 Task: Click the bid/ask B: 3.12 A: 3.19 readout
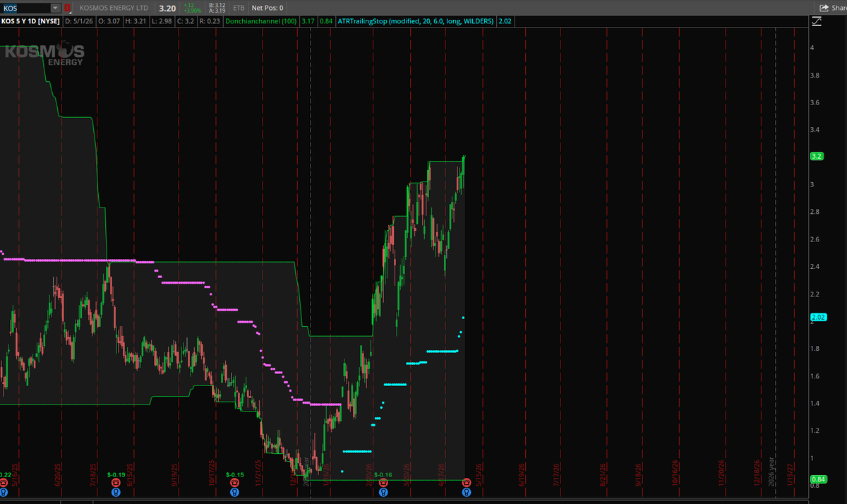[217, 8]
